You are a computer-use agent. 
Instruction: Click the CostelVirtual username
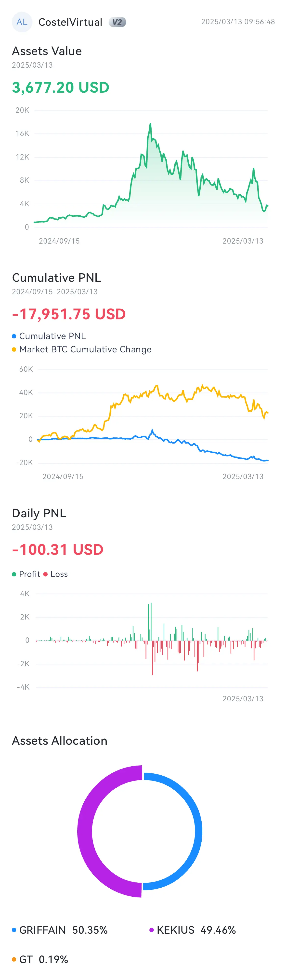pyautogui.click(x=70, y=23)
